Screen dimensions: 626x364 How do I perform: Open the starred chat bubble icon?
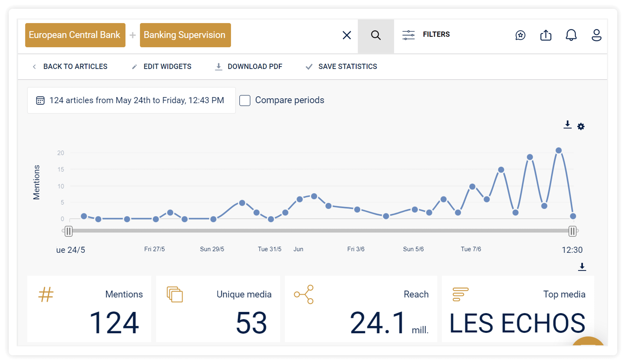[520, 35]
